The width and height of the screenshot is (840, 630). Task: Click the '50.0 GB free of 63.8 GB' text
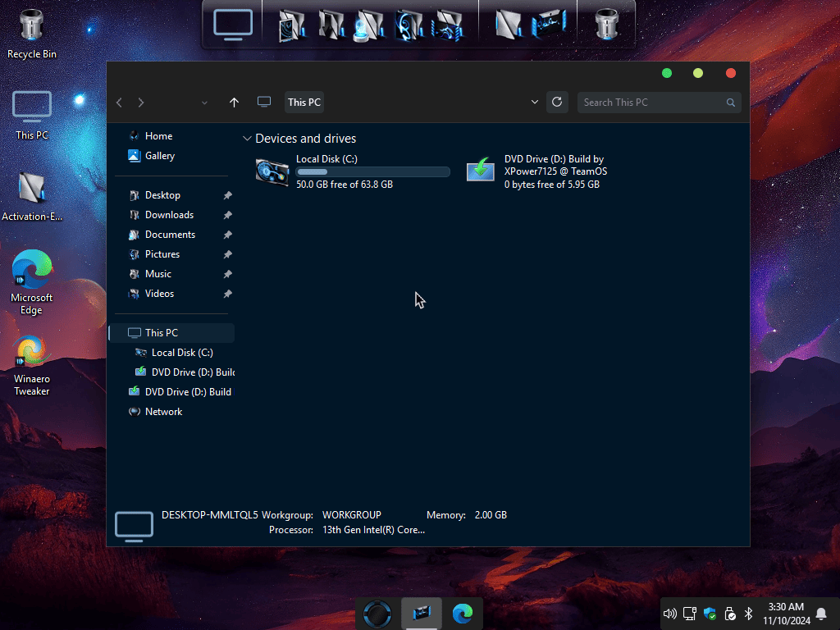pyautogui.click(x=345, y=185)
